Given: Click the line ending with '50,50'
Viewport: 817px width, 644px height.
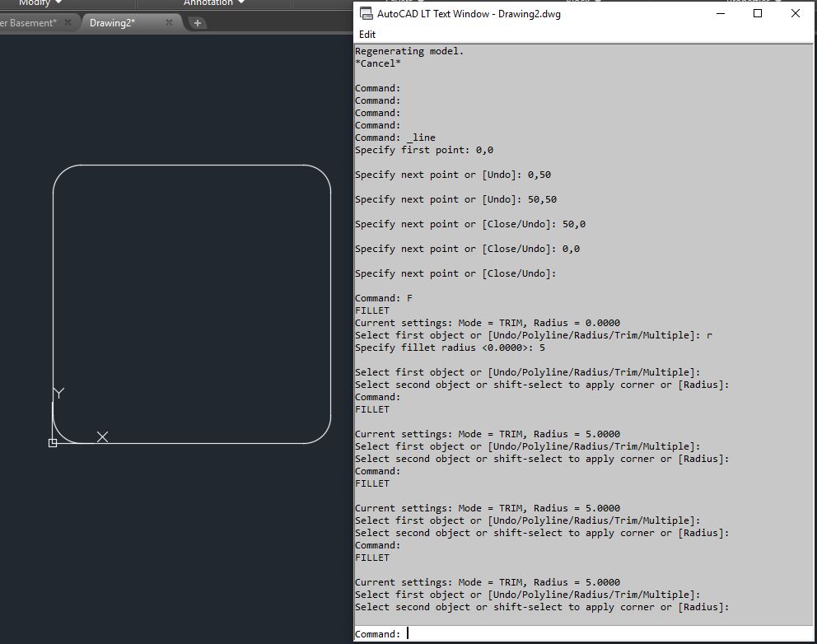Looking at the screenshot, I should (x=456, y=199).
